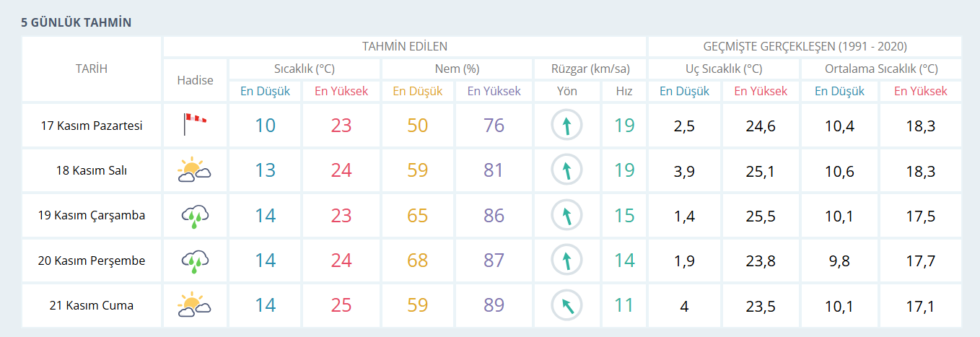The height and width of the screenshot is (337, 980).
Task: Click the Rüzgar (km/sa) column header
Action: click(590, 69)
